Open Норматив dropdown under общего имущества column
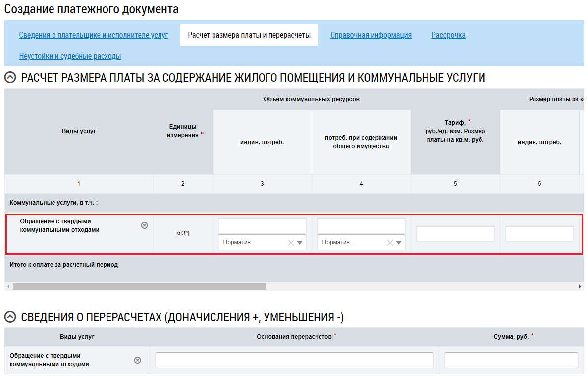Screen dimensions: 588x380 (x=399, y=242)
